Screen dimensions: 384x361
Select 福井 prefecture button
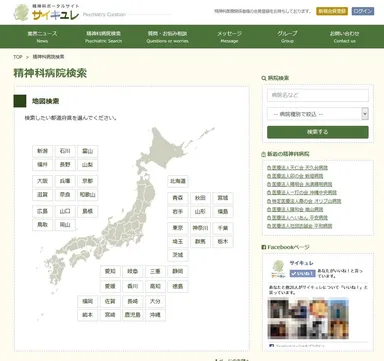42,165
